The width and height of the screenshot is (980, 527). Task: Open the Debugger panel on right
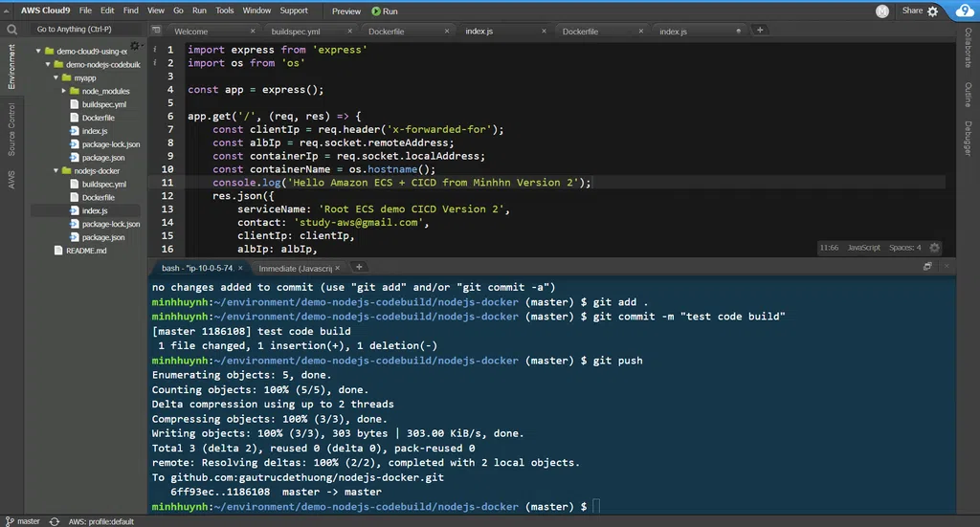tap(968, 139)
